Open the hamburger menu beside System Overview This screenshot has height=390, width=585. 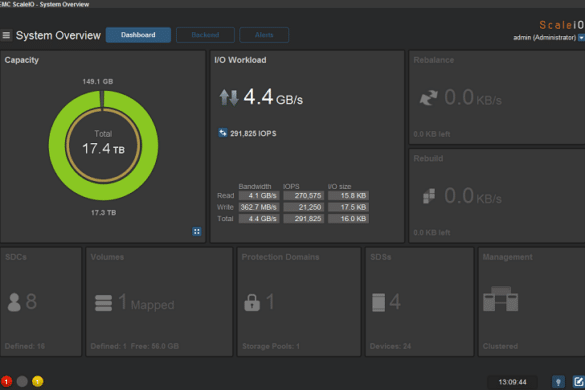[6, 35]
